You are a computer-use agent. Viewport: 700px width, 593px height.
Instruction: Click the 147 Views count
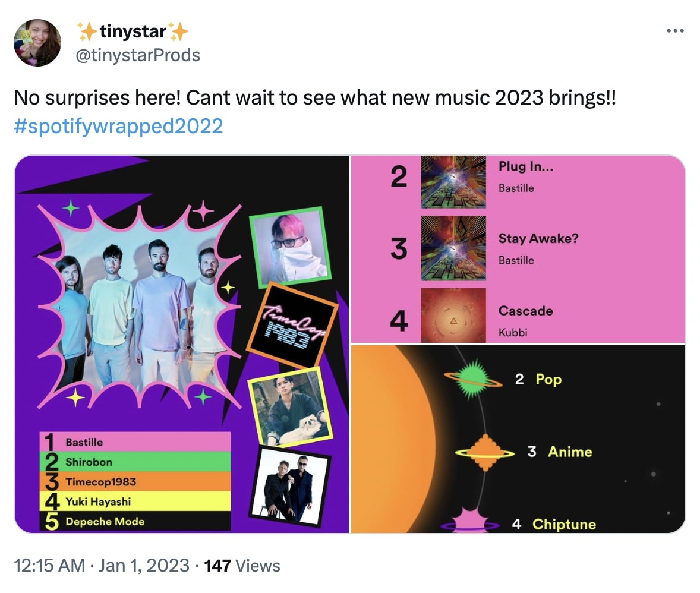coord(242,566)
